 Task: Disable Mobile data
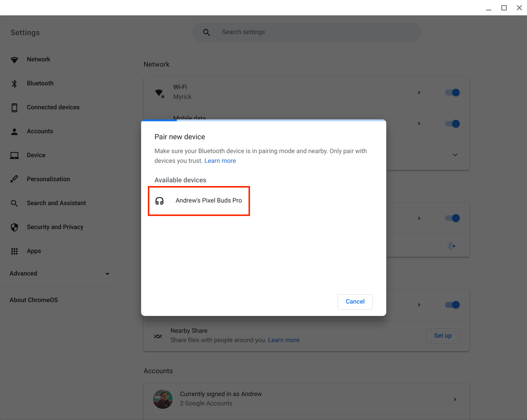click(x=452, y=124)
